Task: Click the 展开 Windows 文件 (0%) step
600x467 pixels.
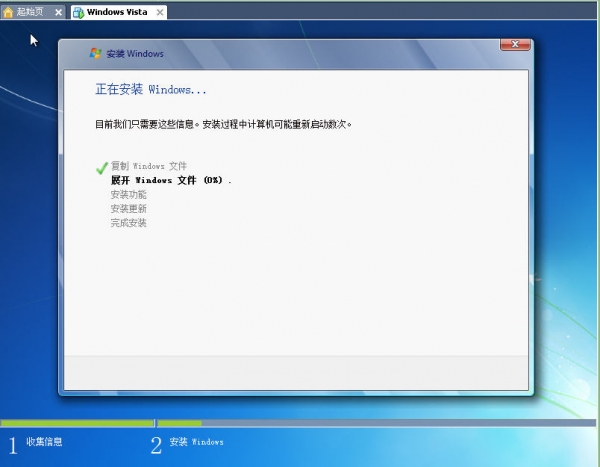Action: tap(171, 180)
